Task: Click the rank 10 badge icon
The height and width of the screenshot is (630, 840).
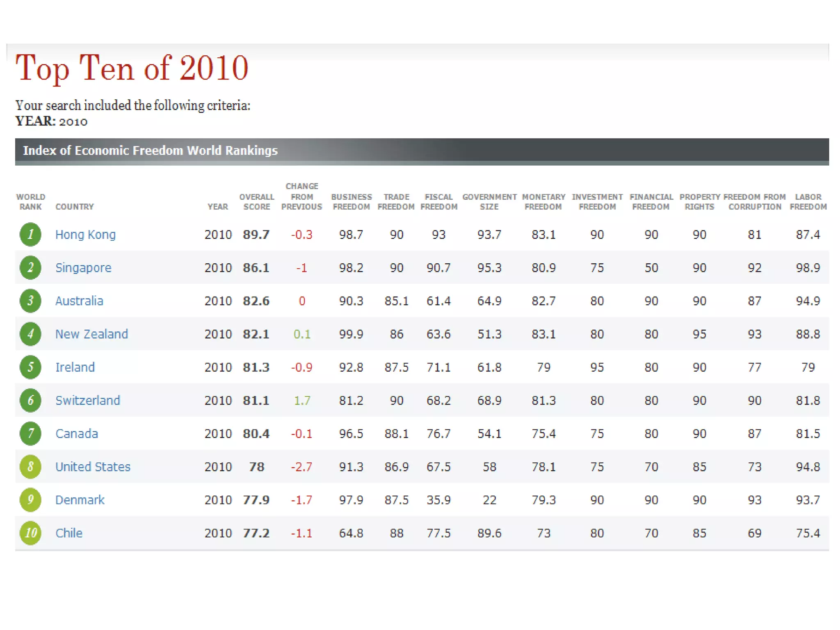Action: [x=30, y=533]
